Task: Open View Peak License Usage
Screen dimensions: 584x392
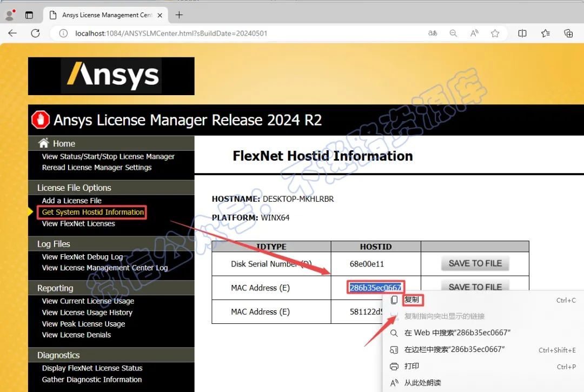Action: [83, 324]
